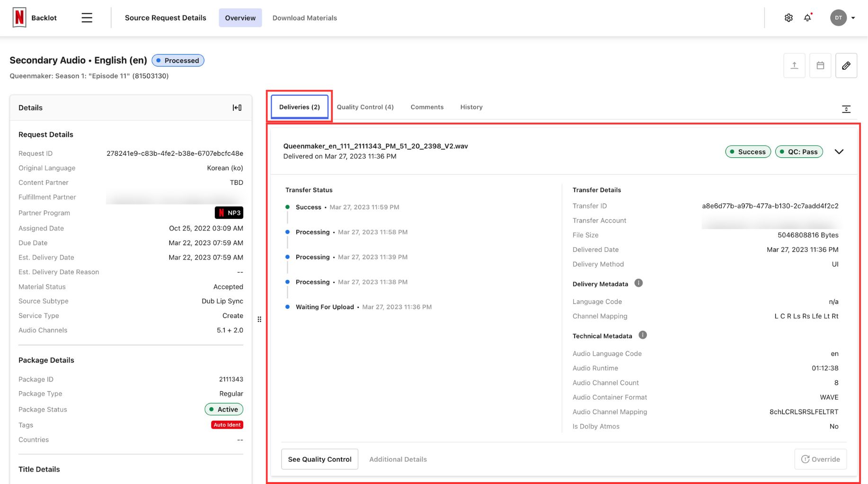Select the Transfer ID value
Screen dimensions: 868x484
(770, 206)
